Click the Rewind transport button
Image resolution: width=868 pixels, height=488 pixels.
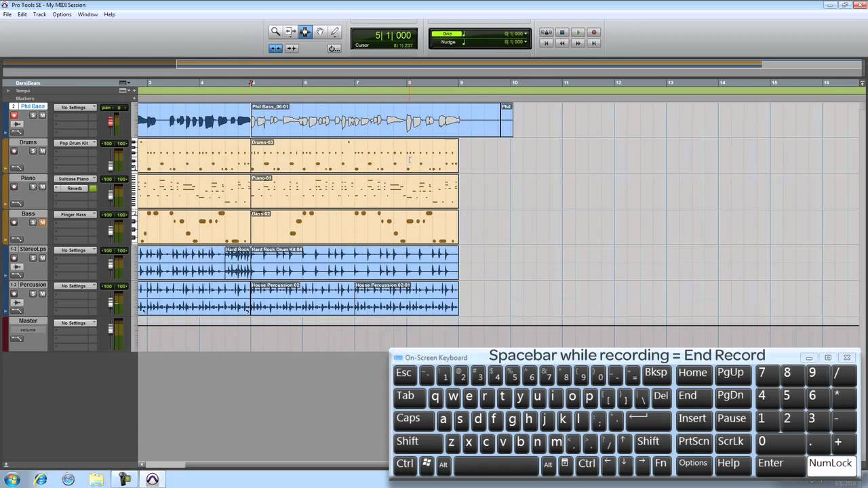pyautogui.click(x=561, y=43)
